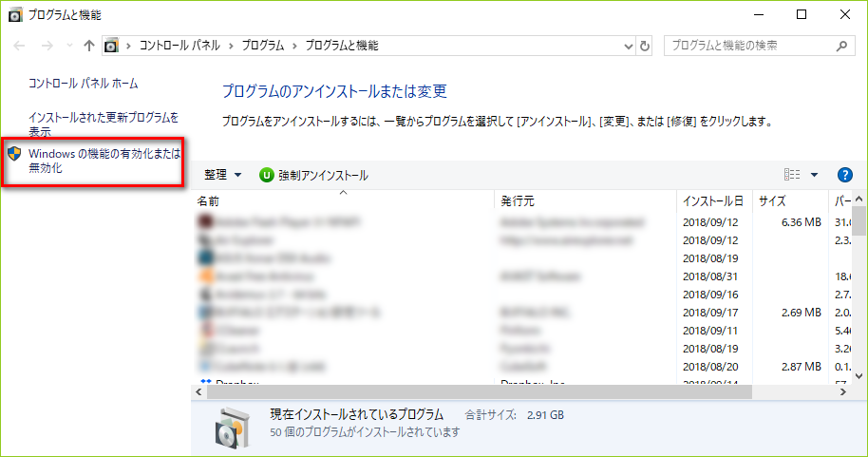Expand the address bar history dropdown
868x457 pixels.
(x=628, y=46)
